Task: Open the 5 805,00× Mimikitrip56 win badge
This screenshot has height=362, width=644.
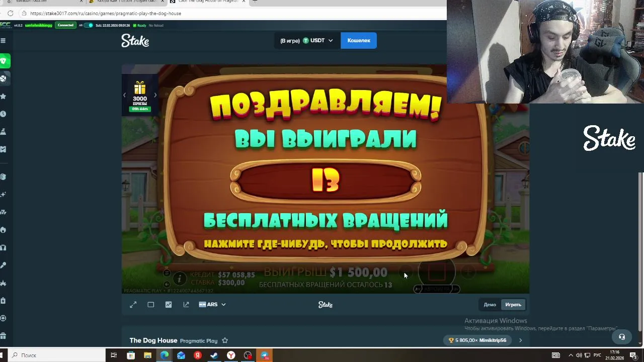Action: [x=477, y=340]
